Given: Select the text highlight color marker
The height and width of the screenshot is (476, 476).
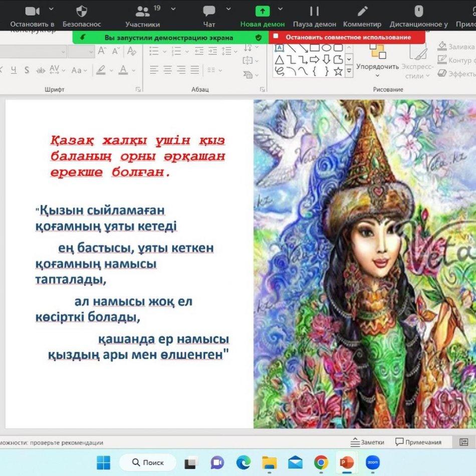Looking at the screenshot, I should tap(102, 70).
